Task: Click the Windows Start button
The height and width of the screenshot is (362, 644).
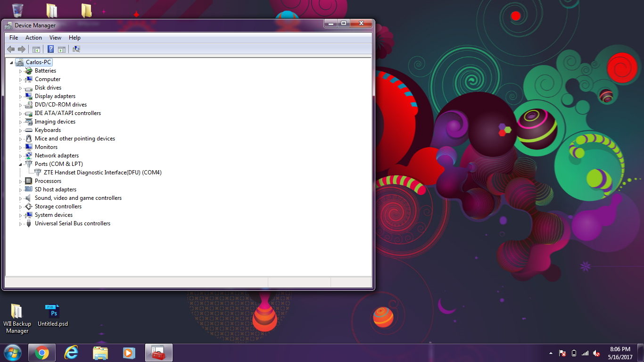Action: (13, 353)
